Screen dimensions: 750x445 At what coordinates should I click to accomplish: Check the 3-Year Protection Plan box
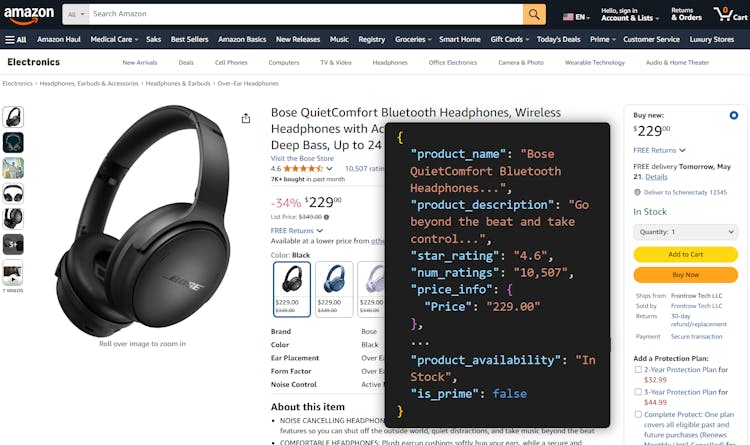point(638,392)
